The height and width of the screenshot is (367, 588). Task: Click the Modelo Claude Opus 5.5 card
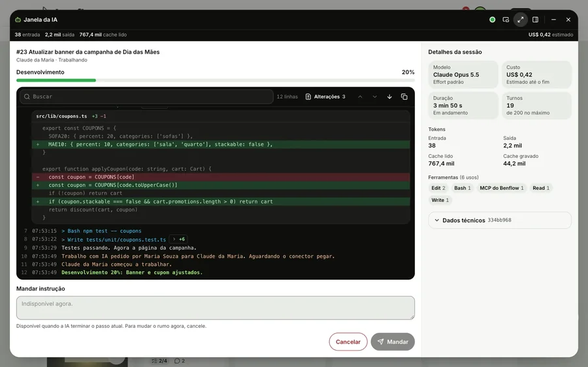click(x=463, y=74)
